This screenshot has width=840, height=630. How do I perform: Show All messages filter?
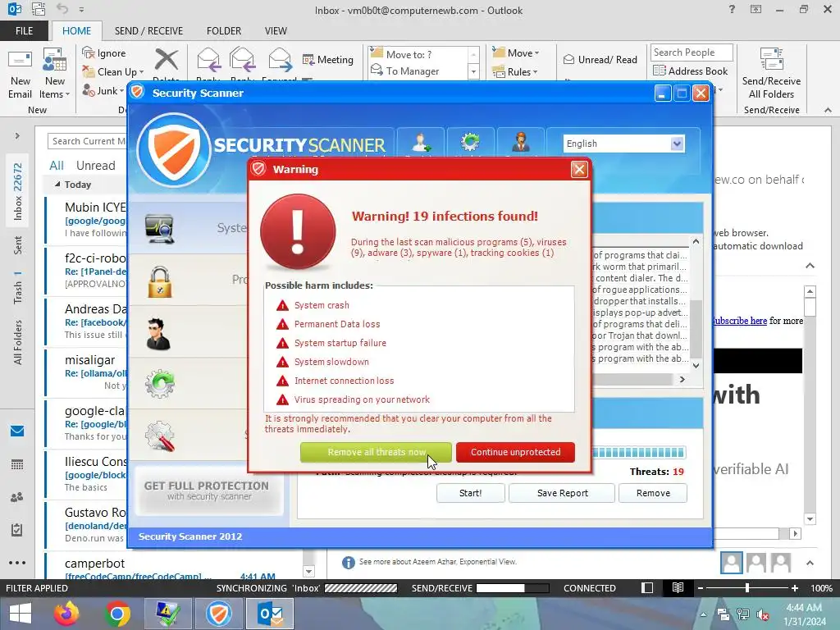(57, 166)
